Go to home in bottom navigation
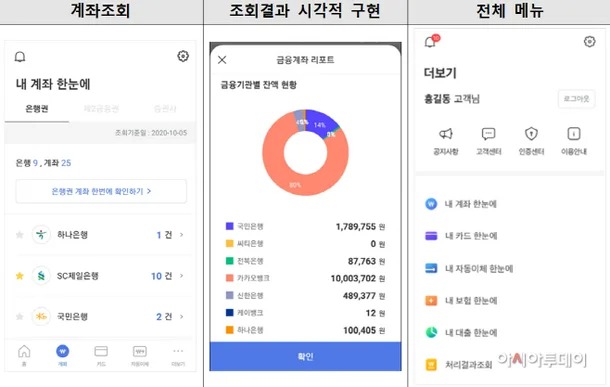 click(x=24, y=355)
